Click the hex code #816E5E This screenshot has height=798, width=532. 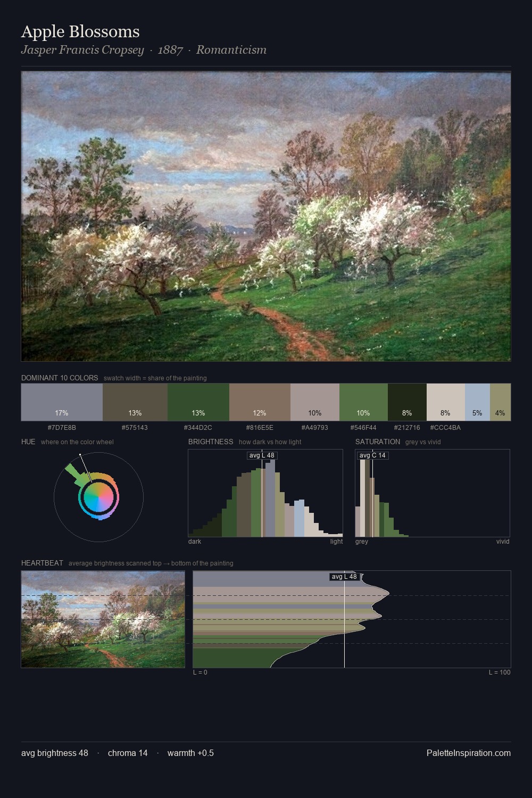click(260, 427)
